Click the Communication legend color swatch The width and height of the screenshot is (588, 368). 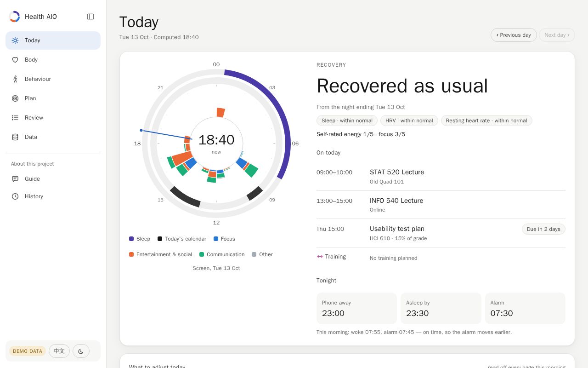pyautogui.click(x=202, y=254)
